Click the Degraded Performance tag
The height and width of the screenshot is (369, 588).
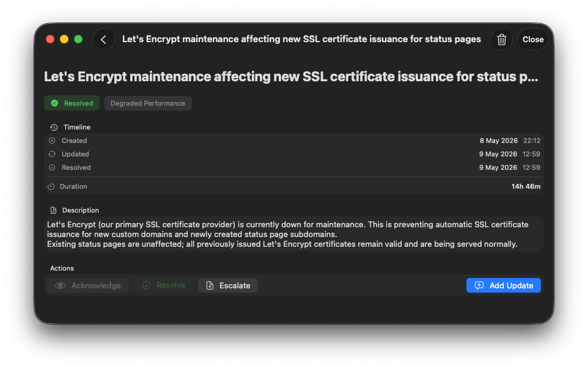point(148,103)
